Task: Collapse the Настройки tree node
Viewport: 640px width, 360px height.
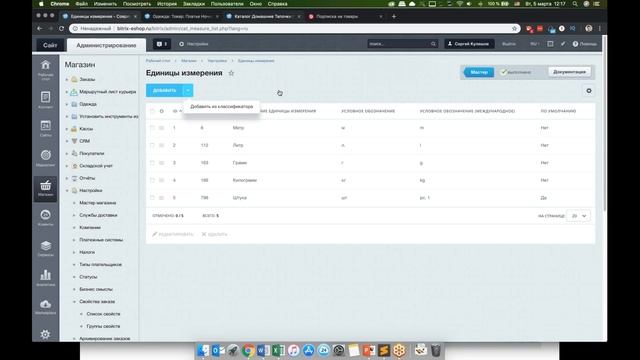Action: pyautogui.click(x=67, y=191)
